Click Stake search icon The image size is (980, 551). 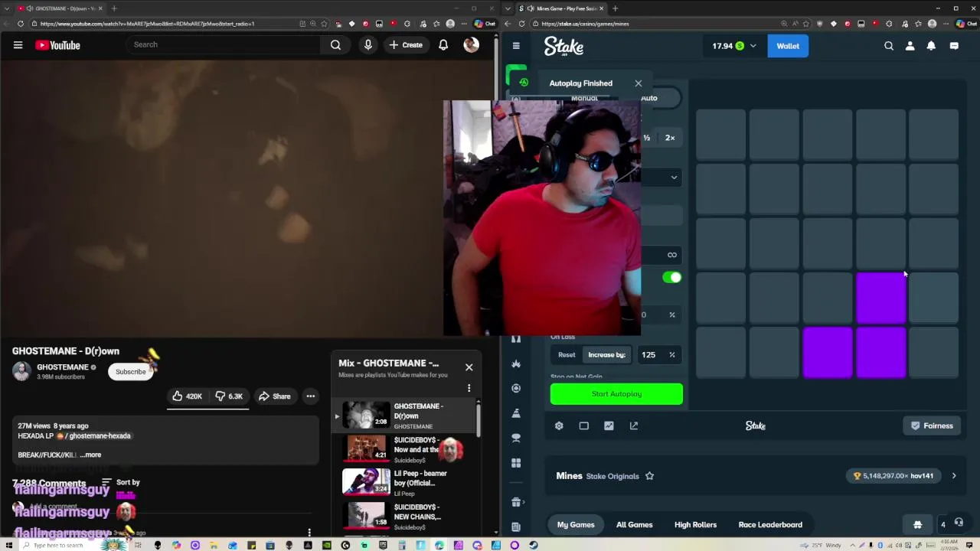click(x=889, y=46)
